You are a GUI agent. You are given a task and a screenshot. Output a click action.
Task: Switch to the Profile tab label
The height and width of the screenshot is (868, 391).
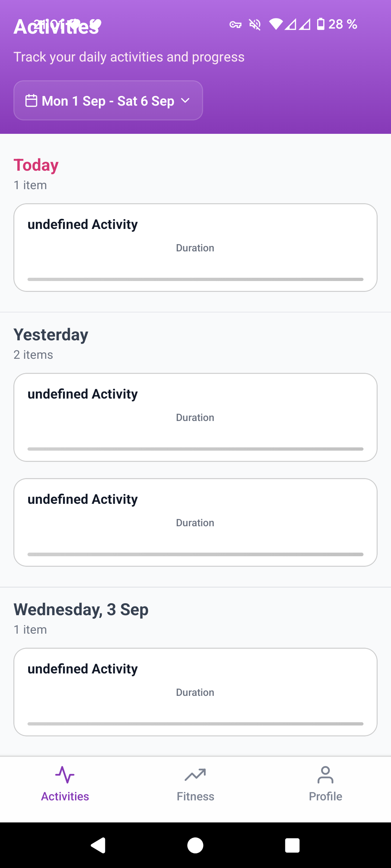click(x=325, y=796)
